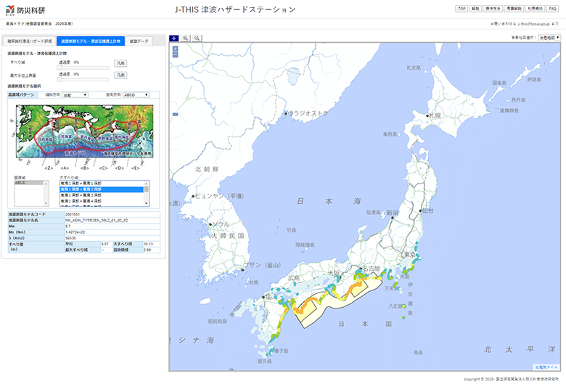Click the zoom out magnifier icon

click(x=197, y=38)
